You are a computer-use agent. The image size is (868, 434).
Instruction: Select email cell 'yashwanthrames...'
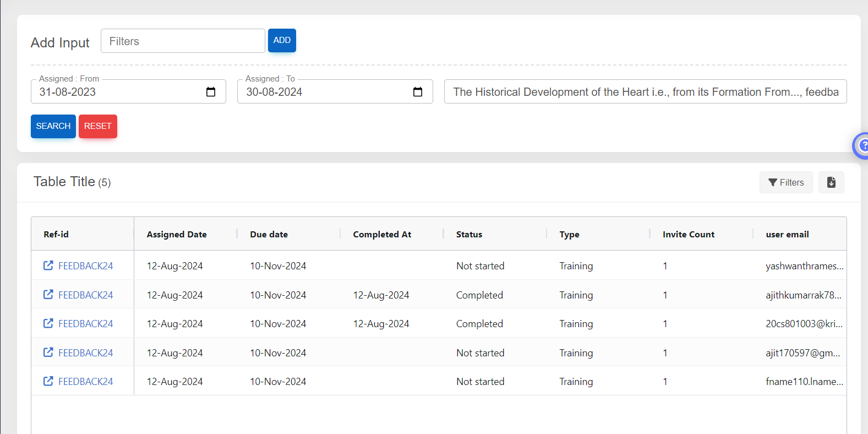point(804,266)
